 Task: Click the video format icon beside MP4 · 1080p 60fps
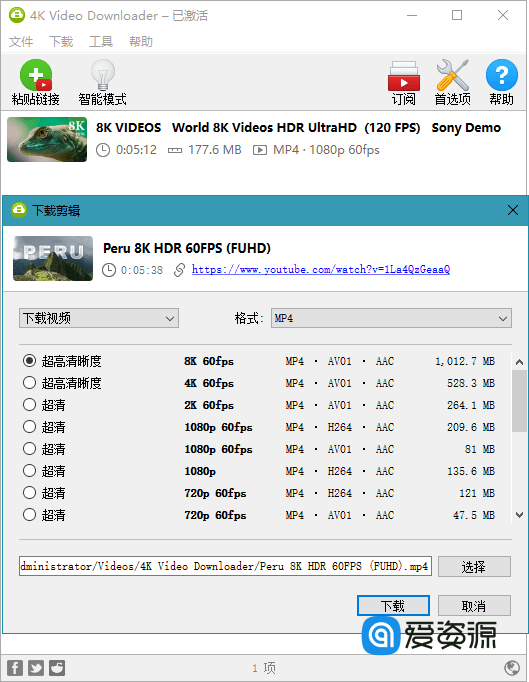click(260, 150)
